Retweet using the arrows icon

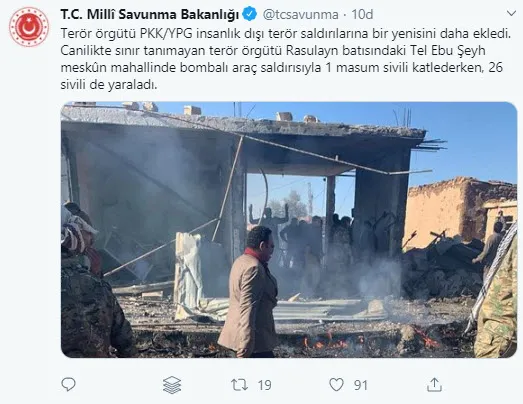(x=239, y=385)
